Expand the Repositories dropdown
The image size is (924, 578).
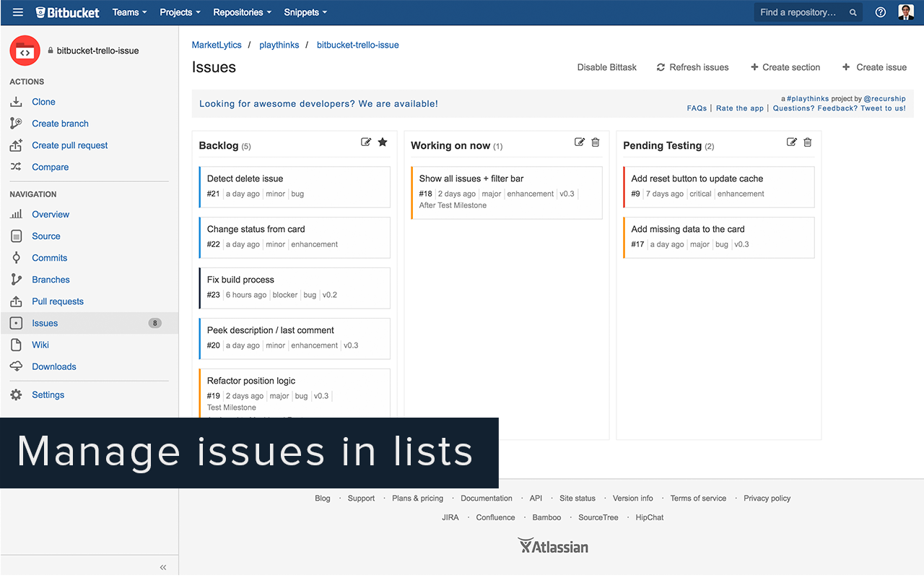(242, 12)
